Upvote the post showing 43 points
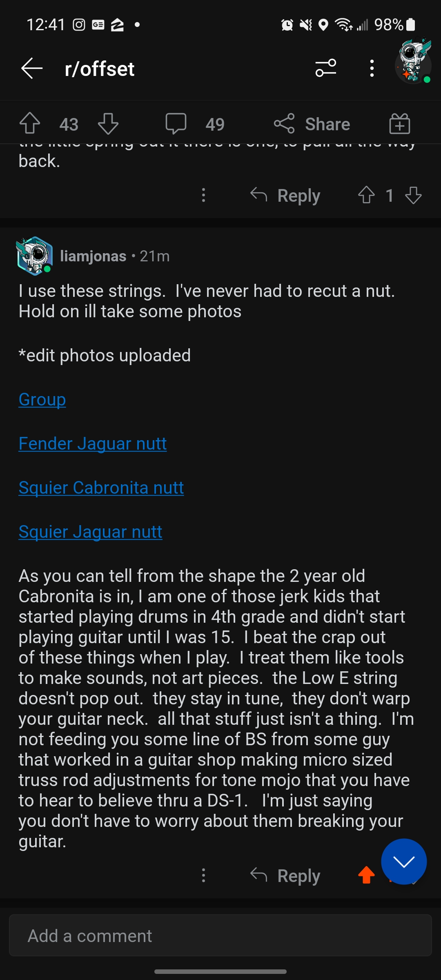The image size is (441, 980). click(x=29, y=124)
